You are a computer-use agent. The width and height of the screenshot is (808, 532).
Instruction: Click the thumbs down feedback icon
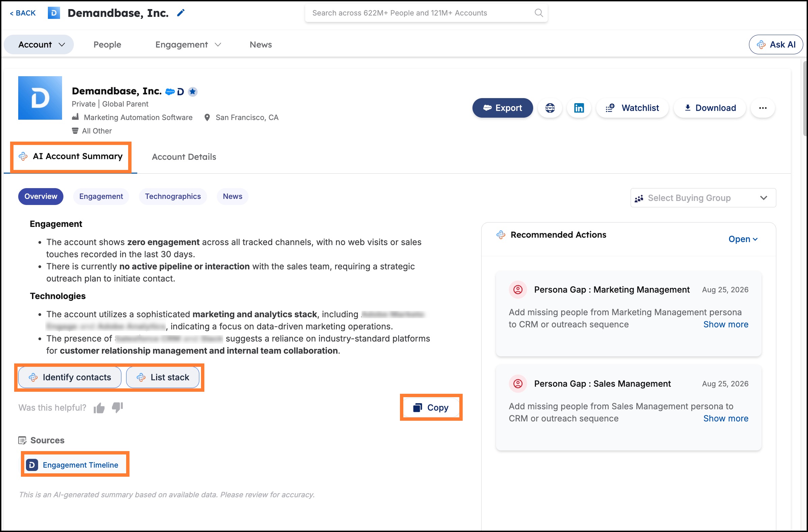point(117,407)
